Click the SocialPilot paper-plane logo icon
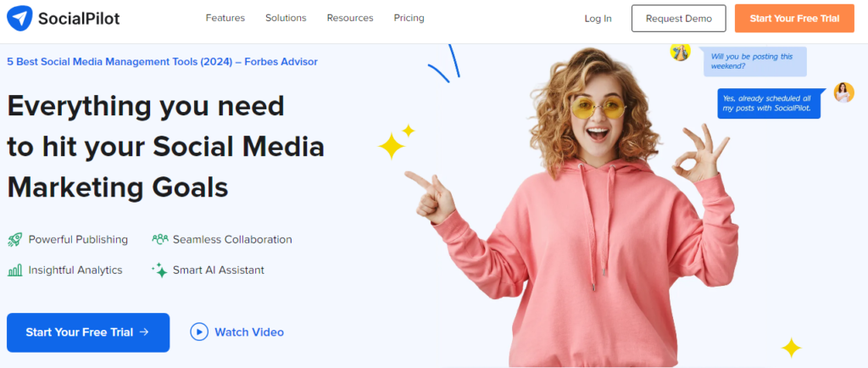Viewport: 868px width, 368px height. tap(19, 19)
